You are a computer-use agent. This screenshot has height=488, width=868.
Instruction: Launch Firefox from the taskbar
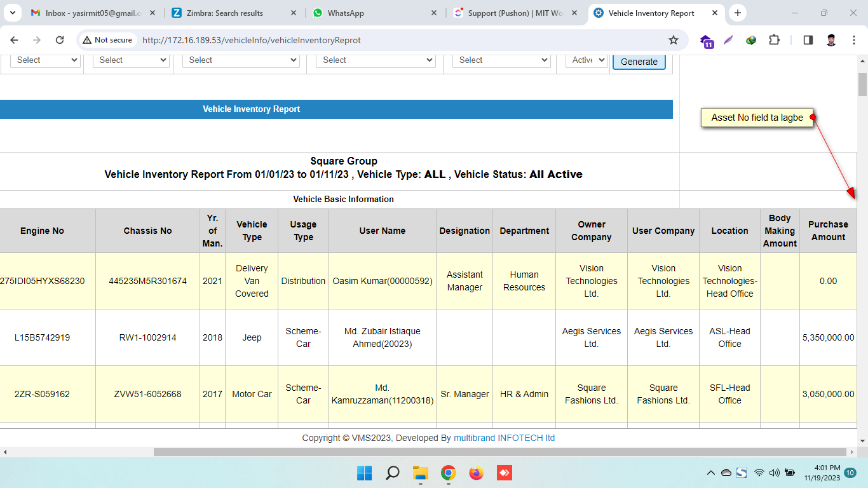click(476, 473)
